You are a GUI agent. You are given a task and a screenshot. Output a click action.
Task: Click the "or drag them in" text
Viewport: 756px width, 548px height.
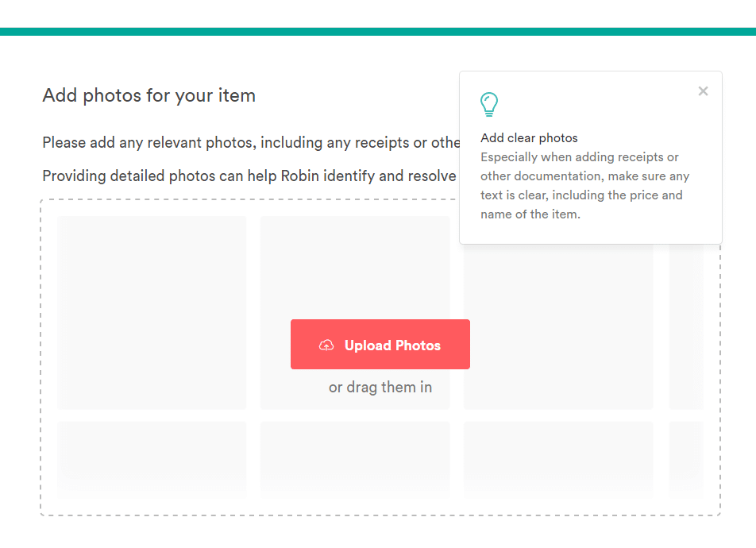(x=380, y=388)
